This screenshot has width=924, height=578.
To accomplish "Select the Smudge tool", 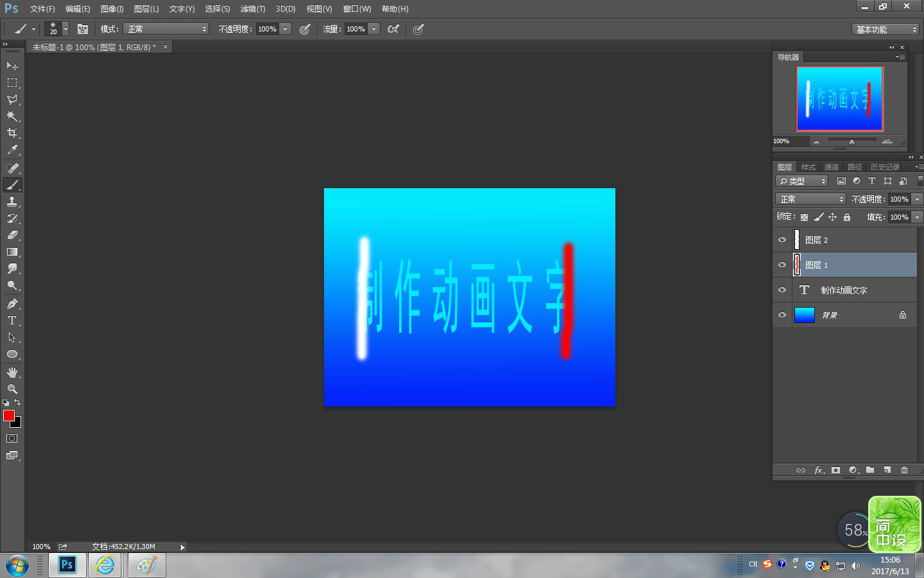I will 12,268.
